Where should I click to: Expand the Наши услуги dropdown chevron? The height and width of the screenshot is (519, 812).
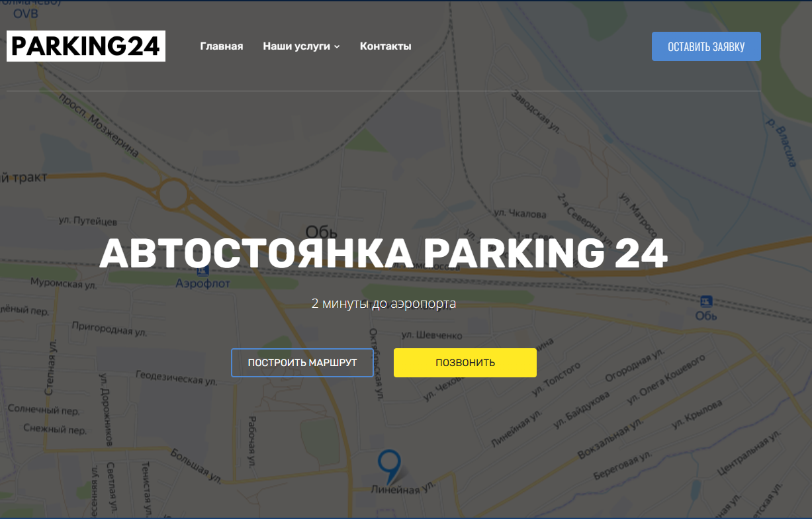337,47
